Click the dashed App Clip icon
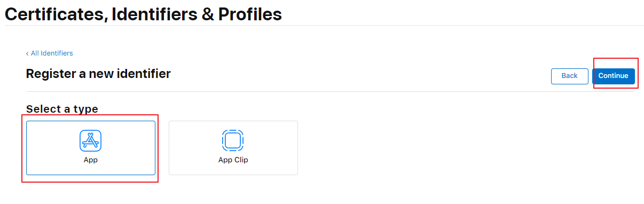 click(233, 140)
